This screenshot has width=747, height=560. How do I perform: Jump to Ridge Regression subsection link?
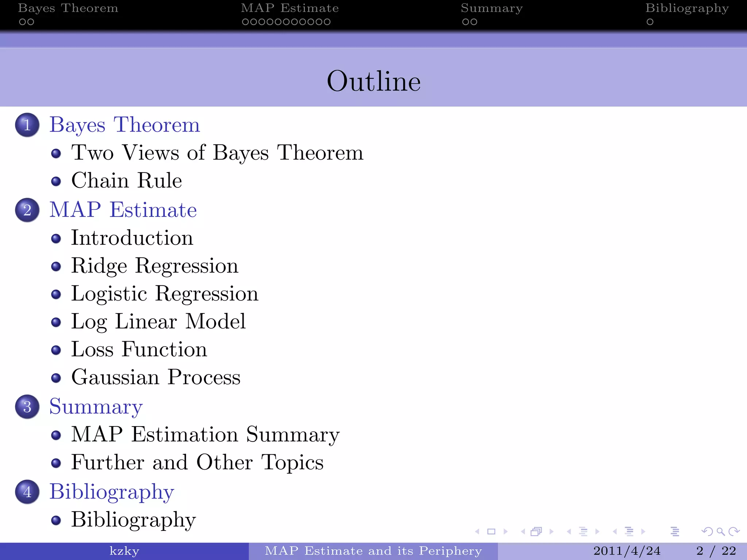[155, 265]
